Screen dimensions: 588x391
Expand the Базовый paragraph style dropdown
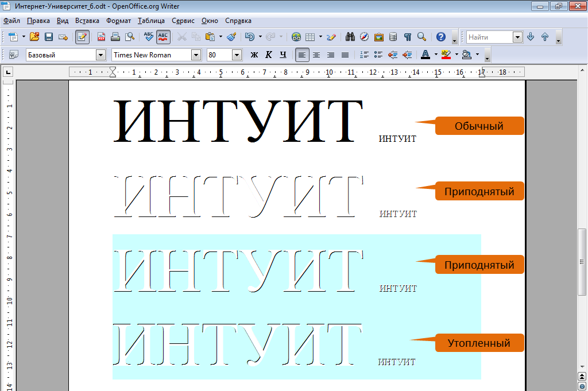[x=101, y=55]
